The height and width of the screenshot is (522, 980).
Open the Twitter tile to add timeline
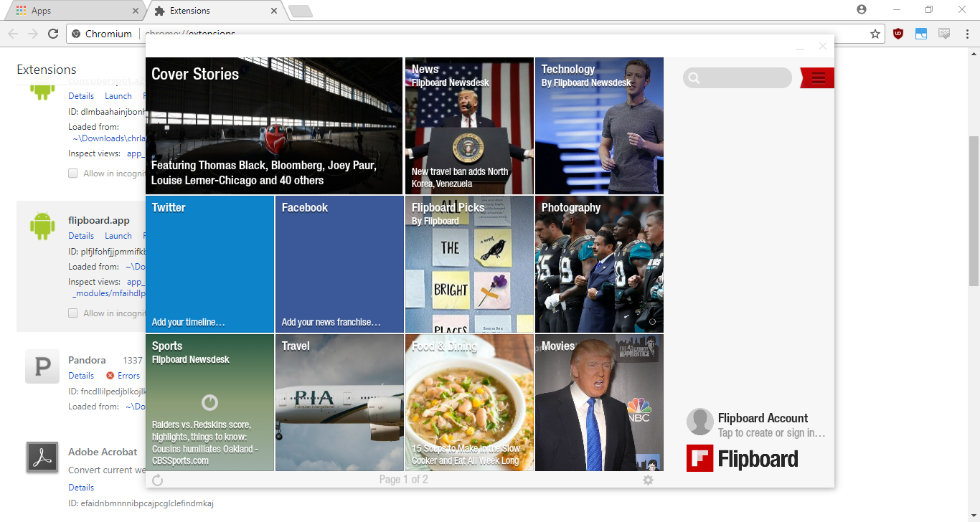tap(209, 264)
